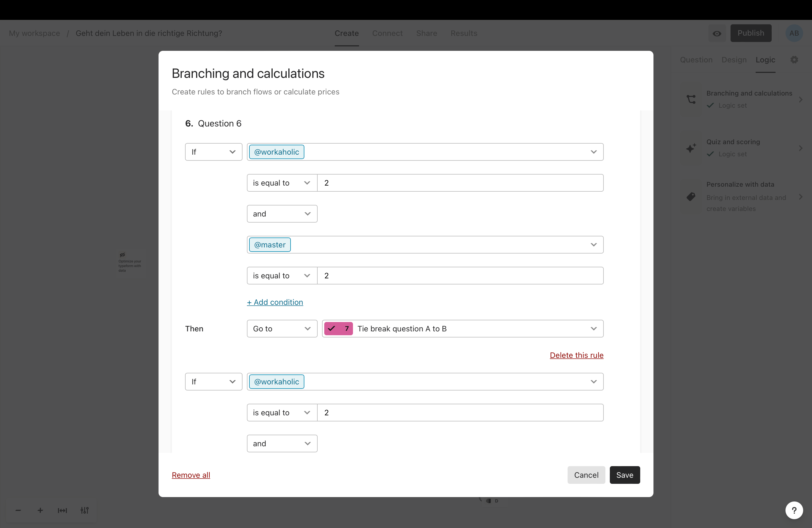Viewport: 812px width, 528px height.
Task: Click the Save button
Action: point(625,475)
